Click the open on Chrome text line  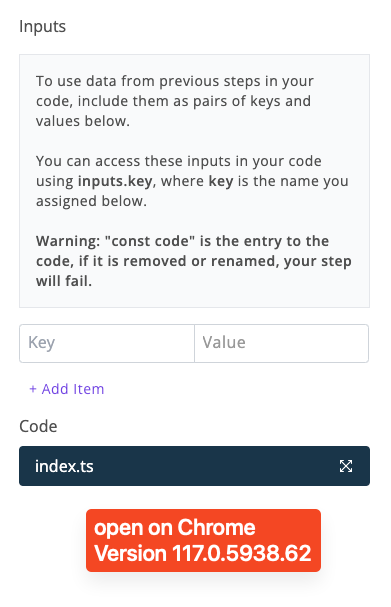coord(175,527)
